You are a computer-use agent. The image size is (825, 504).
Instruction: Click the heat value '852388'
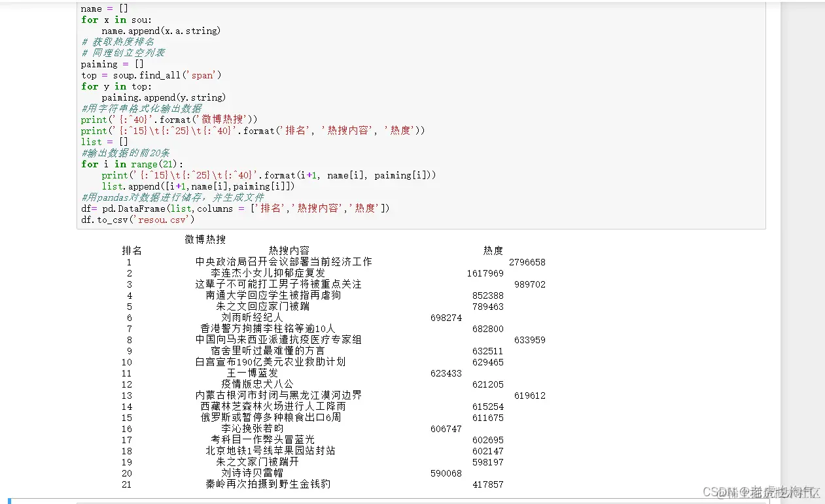(x=488, y=295)
